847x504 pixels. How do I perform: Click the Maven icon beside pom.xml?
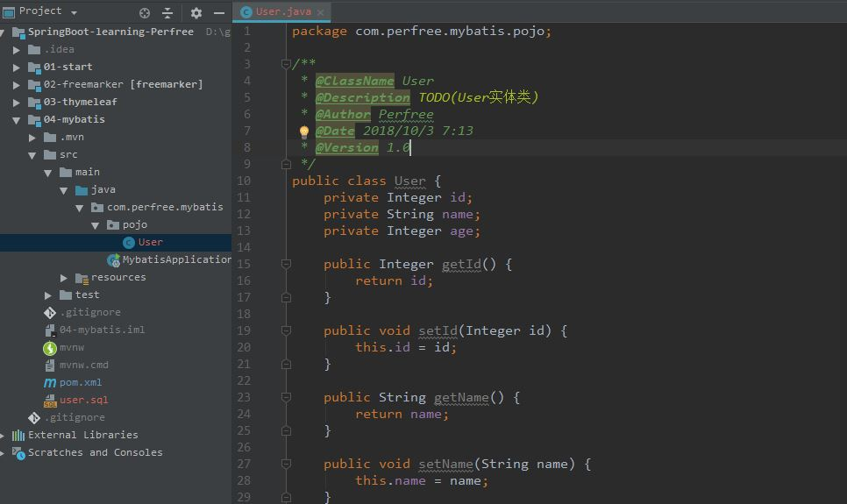(x=50, y=382)
